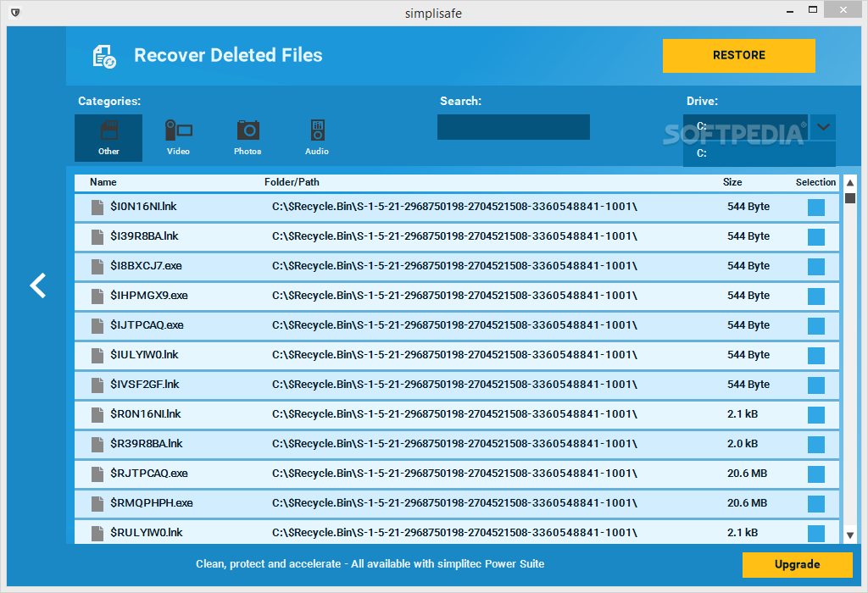
Task: Toggle selection box for $RMQPHPH.exe
Action: [816, 503]
